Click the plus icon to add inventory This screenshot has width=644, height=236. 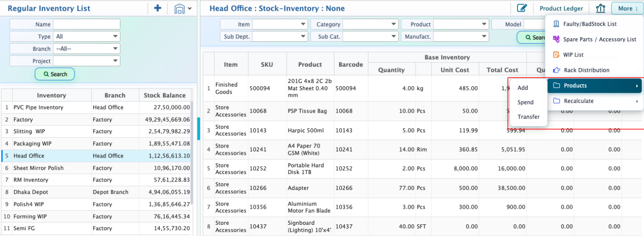coord(158,8)
